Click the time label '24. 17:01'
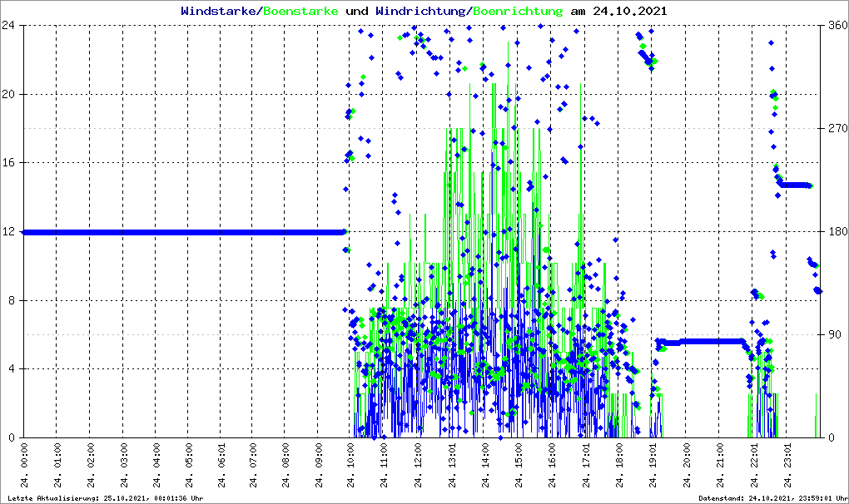Image resolution: width=849 pixels, height=504 pixels. (587, 466)
